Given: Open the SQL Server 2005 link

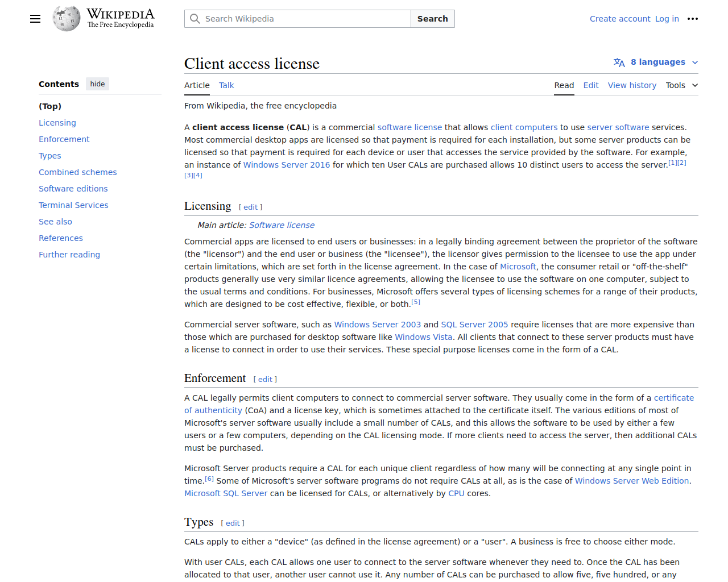Looking at the screenshot, I should (474, 325).
